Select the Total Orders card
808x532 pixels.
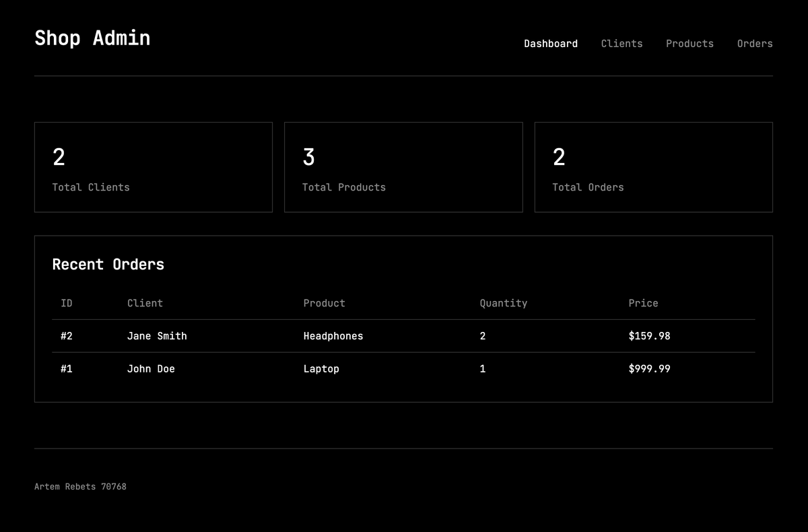click(x=654, y=167)
